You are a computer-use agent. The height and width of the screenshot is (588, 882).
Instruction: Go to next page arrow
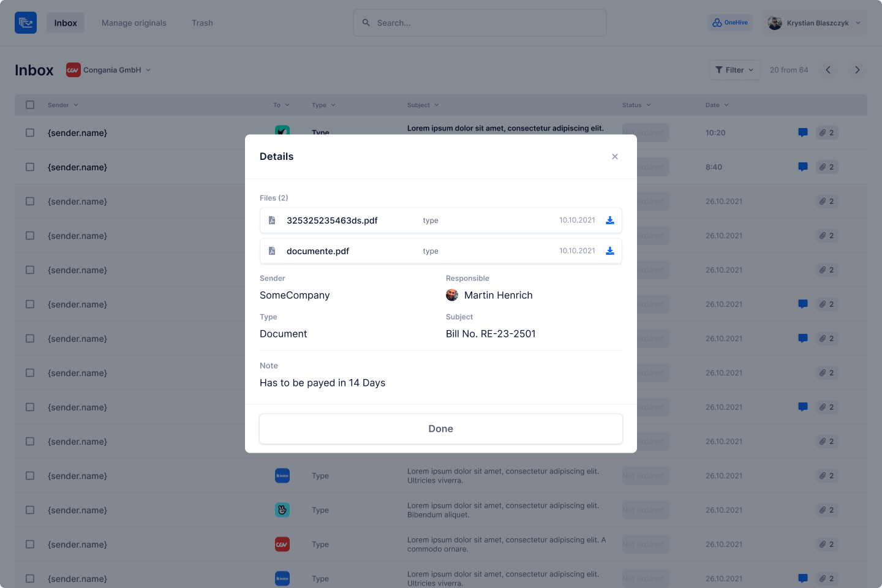pos(857,70)
